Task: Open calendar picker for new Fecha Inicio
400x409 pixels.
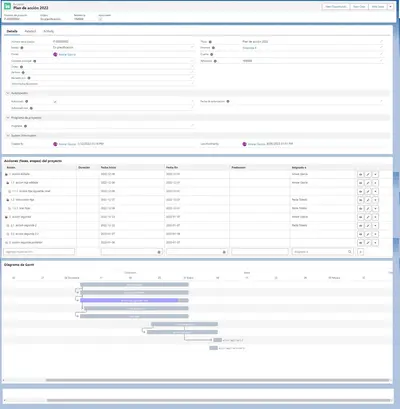Action: tap(159, 252)
